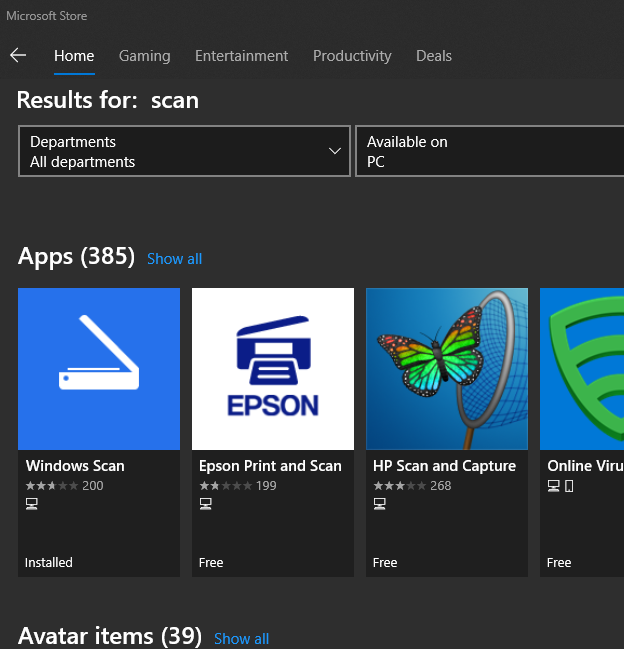The image size is (624, 649).
Task: Open the Windows Scan scanner icon tile
Action: (99, 369)
